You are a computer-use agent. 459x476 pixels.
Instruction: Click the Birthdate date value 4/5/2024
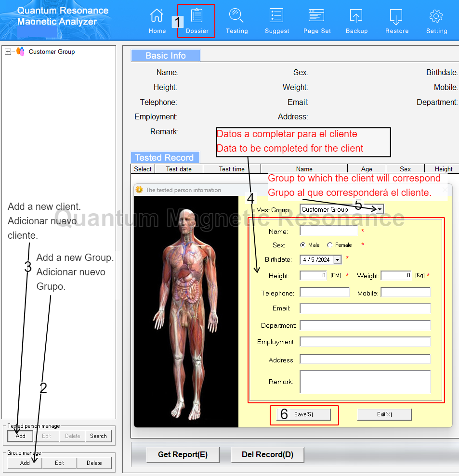316,260
